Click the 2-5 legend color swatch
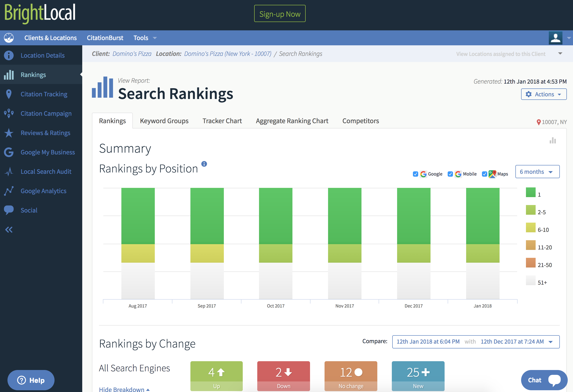 click(531, 210)
